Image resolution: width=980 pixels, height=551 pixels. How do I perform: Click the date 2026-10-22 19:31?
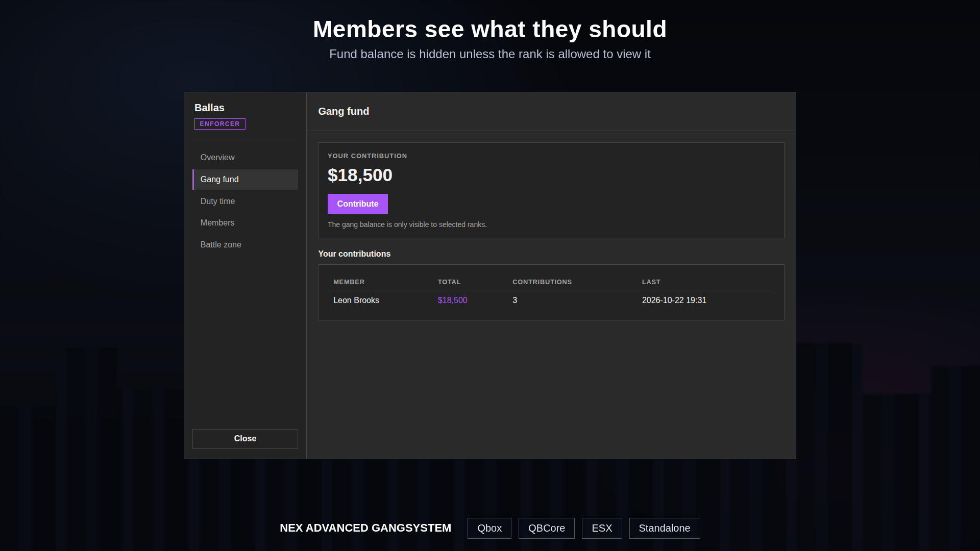click(674, 300)
